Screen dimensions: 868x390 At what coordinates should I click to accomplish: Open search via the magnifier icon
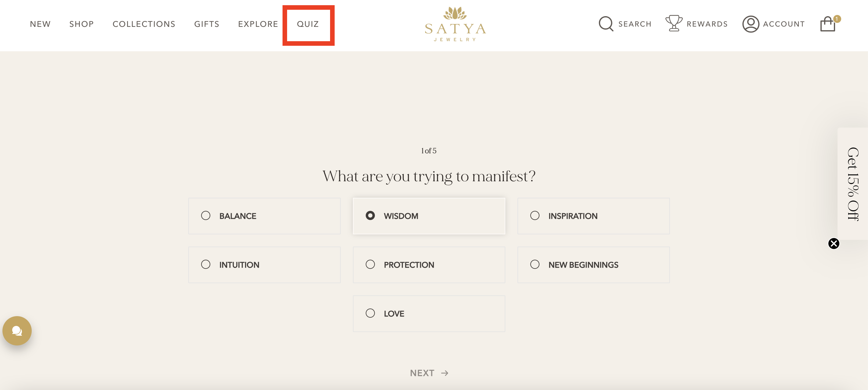pyautogui.click(x=606, y=24)
